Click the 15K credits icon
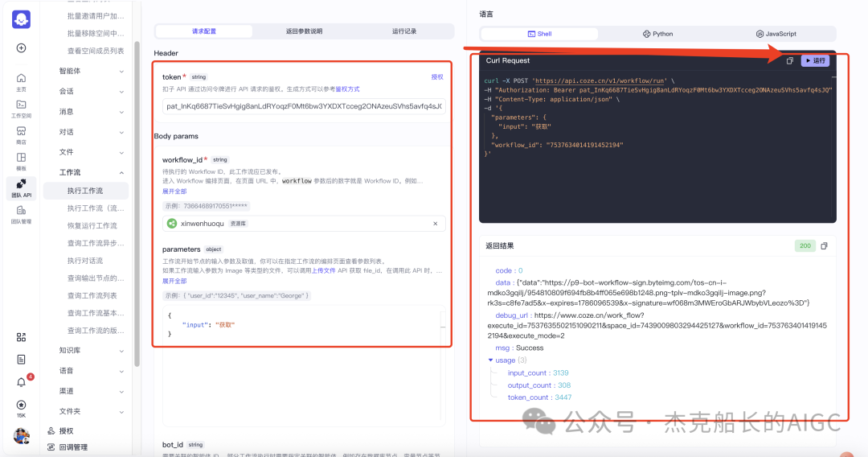Viewport: 868px width, 457px height. point(21,408)
